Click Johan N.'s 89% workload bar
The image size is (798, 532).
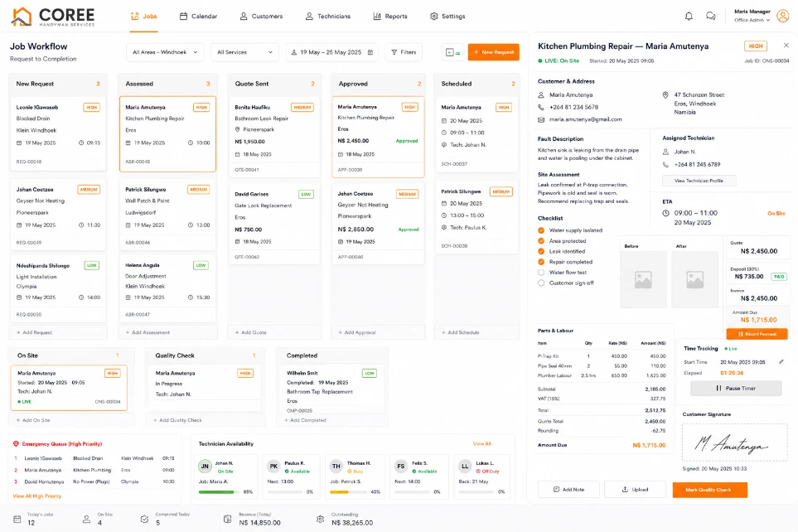(x=220, y=492)
